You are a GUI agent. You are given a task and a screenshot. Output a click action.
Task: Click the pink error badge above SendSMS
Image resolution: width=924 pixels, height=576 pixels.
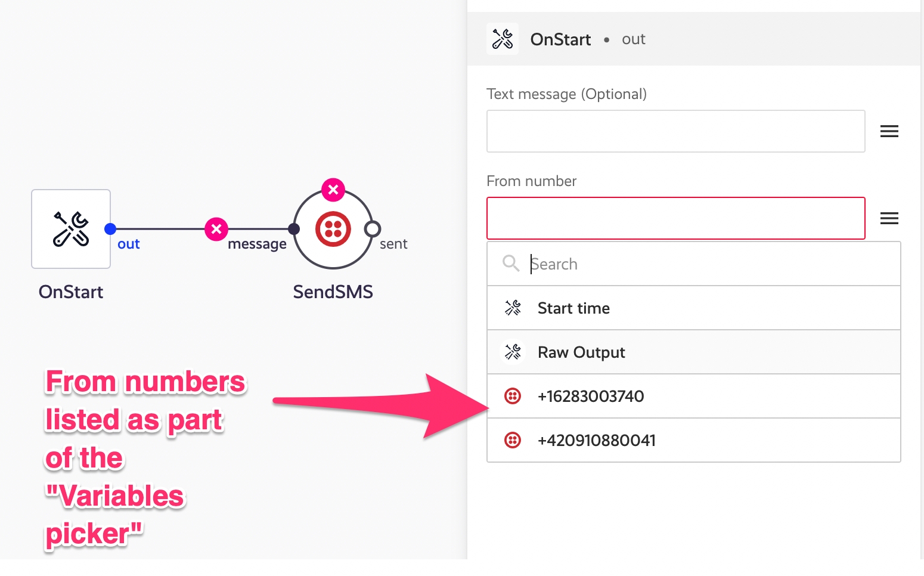click(333, 190)
